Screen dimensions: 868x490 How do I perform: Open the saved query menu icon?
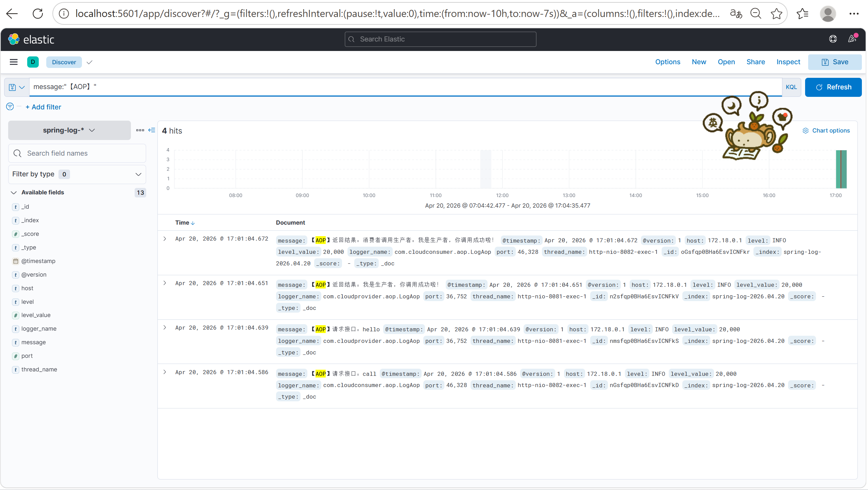tap(16, 87)
